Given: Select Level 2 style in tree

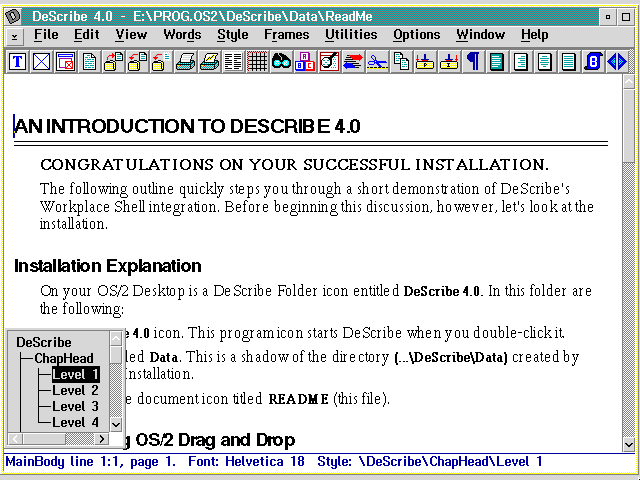Looking at the screenshot, I should [x=76, y=390].
